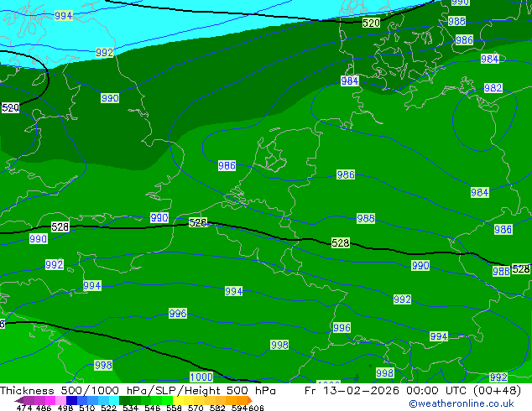Click the darkest green legend swatch
The width and height of the screenshot is (532, 411).
click(124, 400)
